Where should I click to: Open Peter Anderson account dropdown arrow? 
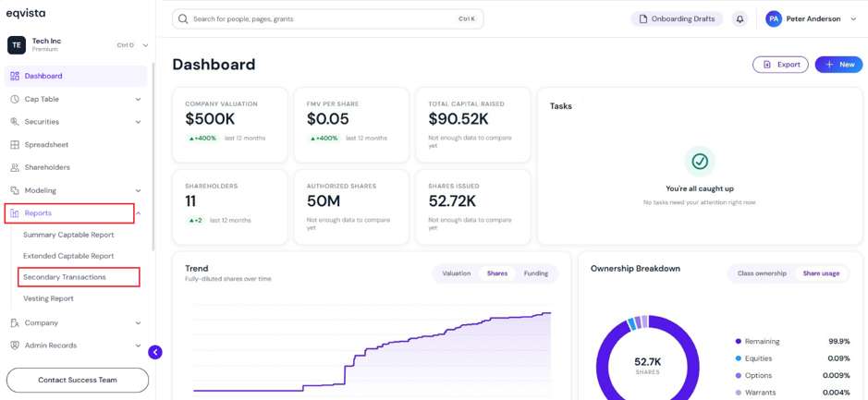coord(853,18)
